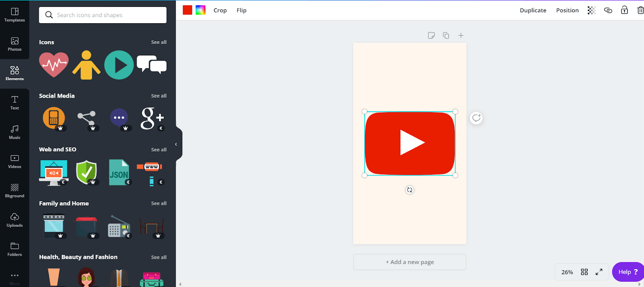Image resolution: width=644 pixels, height=287 pixels.
Task: Add a page with the plus icon
Action: 461,35
